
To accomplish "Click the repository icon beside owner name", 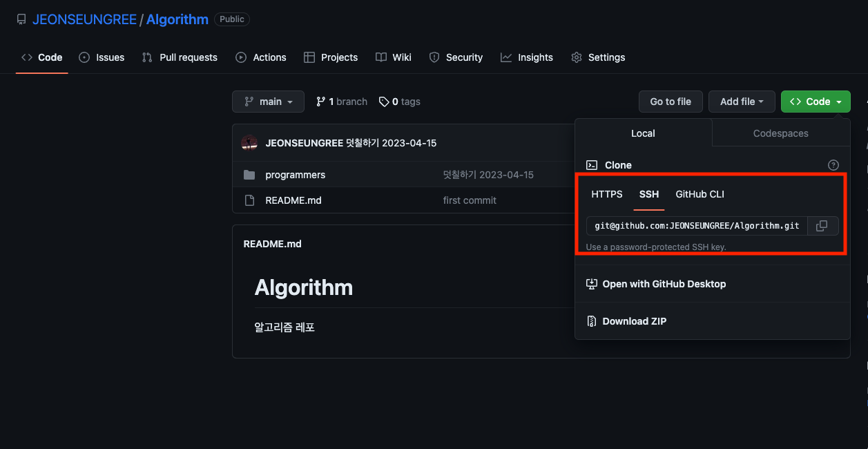I will 21,19.
